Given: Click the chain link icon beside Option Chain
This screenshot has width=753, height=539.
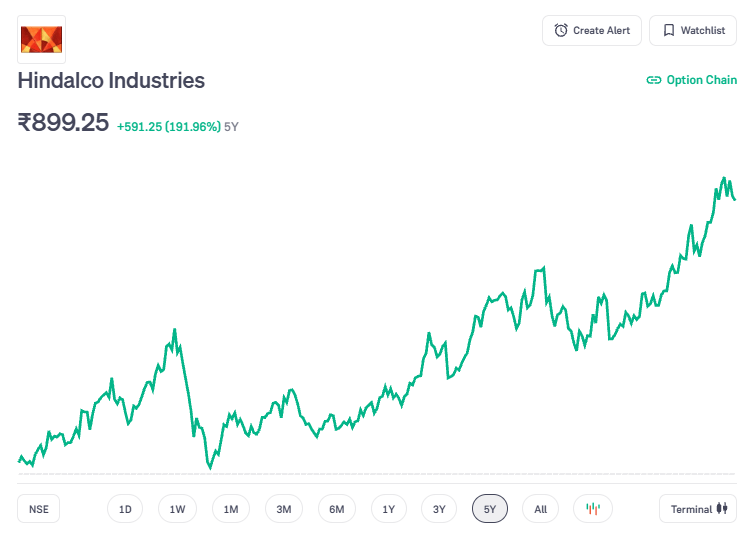Looking at the screenshot, I should tap(654, 80).
